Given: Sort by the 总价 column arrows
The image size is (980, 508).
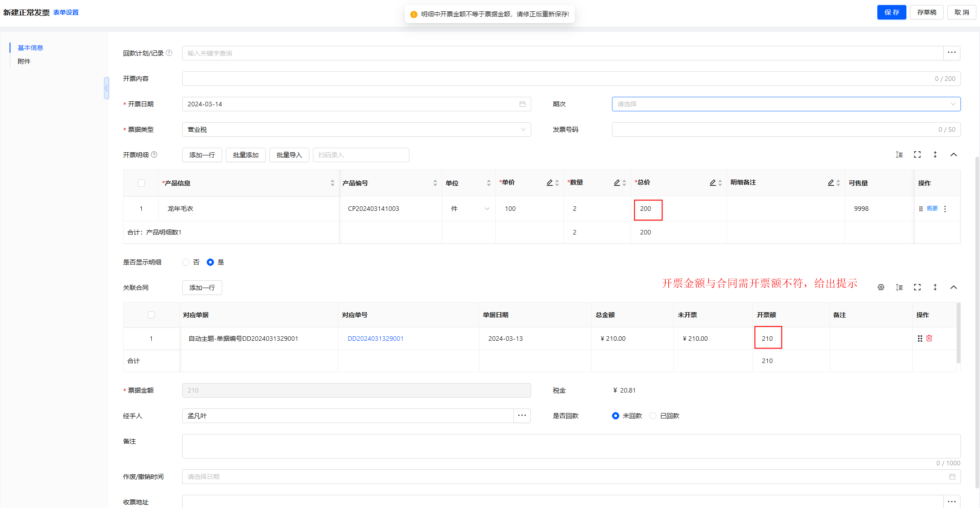Looking at the screenshot, I should (x=720, y=183).
